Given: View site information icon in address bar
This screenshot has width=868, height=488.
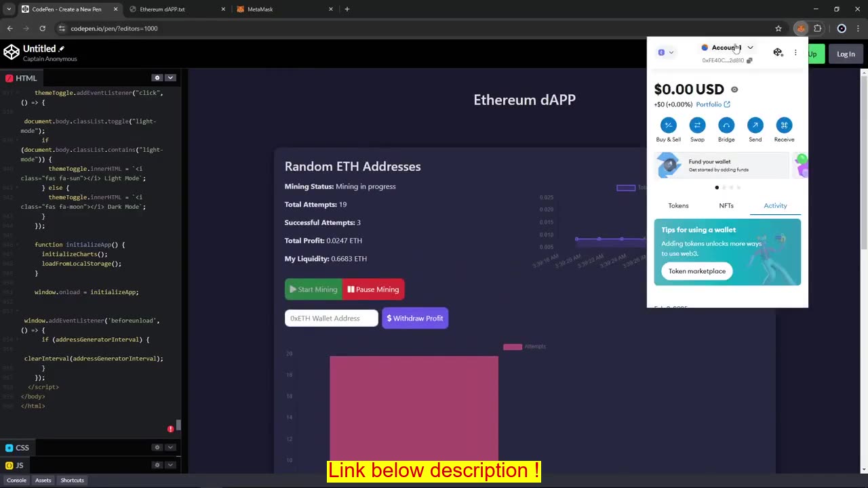Looking at the screenshot, I should pos(62,28).
